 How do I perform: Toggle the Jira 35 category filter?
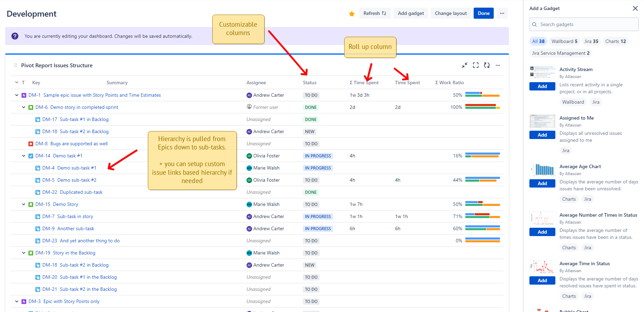pos(591,41)
